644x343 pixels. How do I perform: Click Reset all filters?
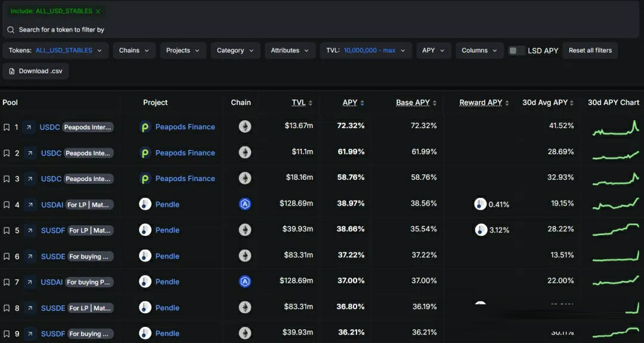click(590, 51)
